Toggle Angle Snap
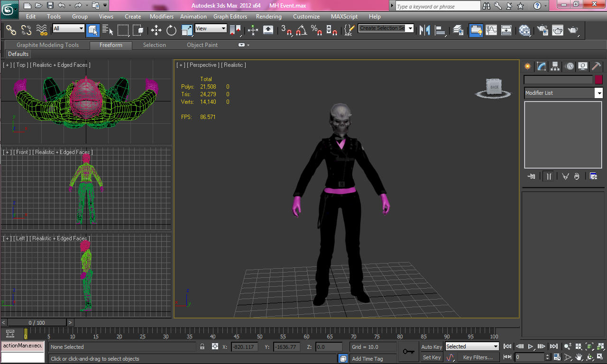 (x=302, y=30)
